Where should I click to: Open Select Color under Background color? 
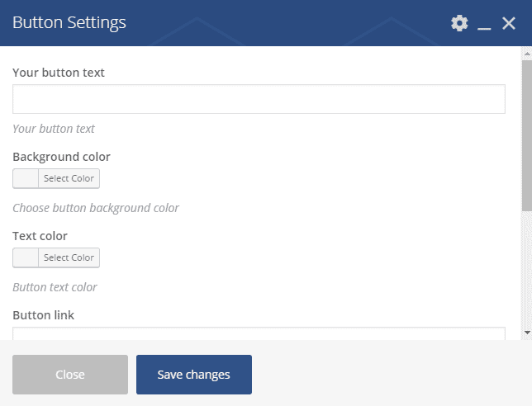coord(69,178)
